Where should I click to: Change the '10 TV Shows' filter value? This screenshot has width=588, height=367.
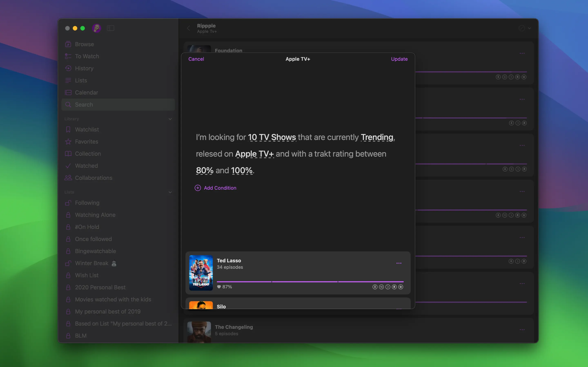272,137
